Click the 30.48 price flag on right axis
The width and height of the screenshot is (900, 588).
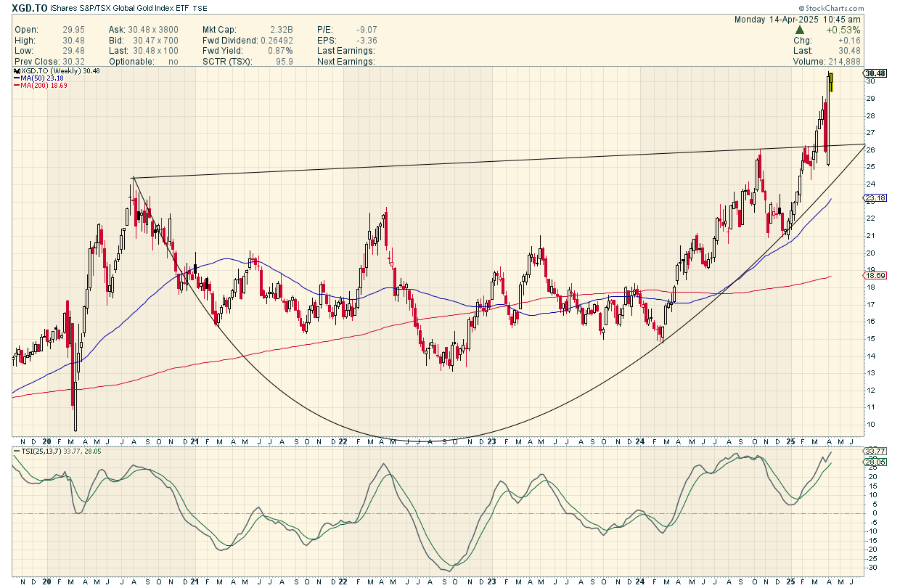(x=876, y=73)
